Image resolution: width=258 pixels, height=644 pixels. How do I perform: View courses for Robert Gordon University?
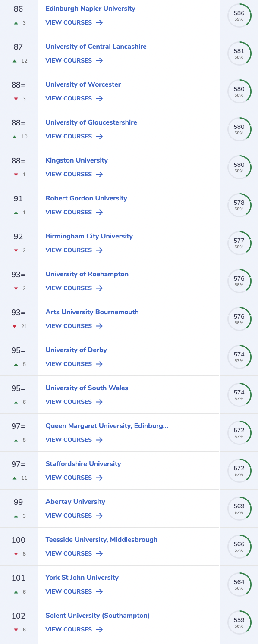point(74,212)
